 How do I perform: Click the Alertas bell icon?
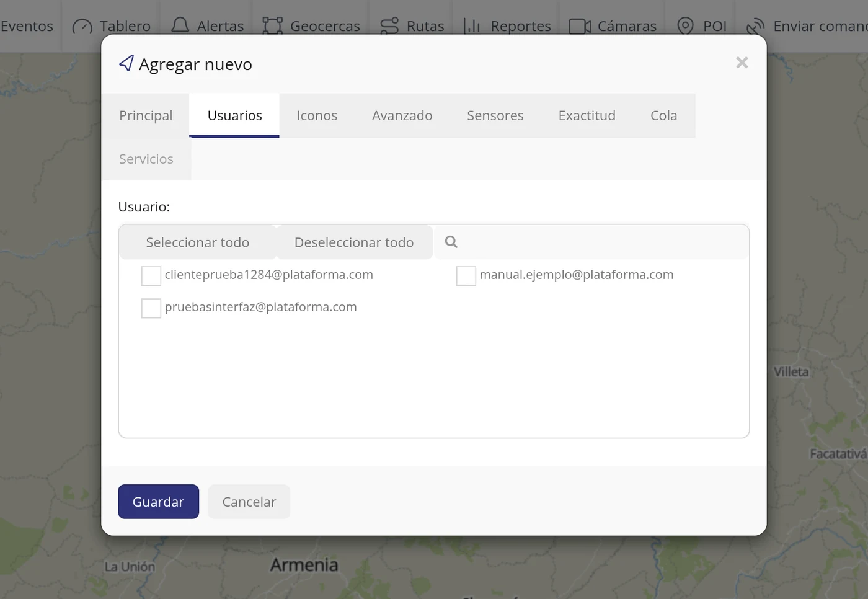[180, 25]
